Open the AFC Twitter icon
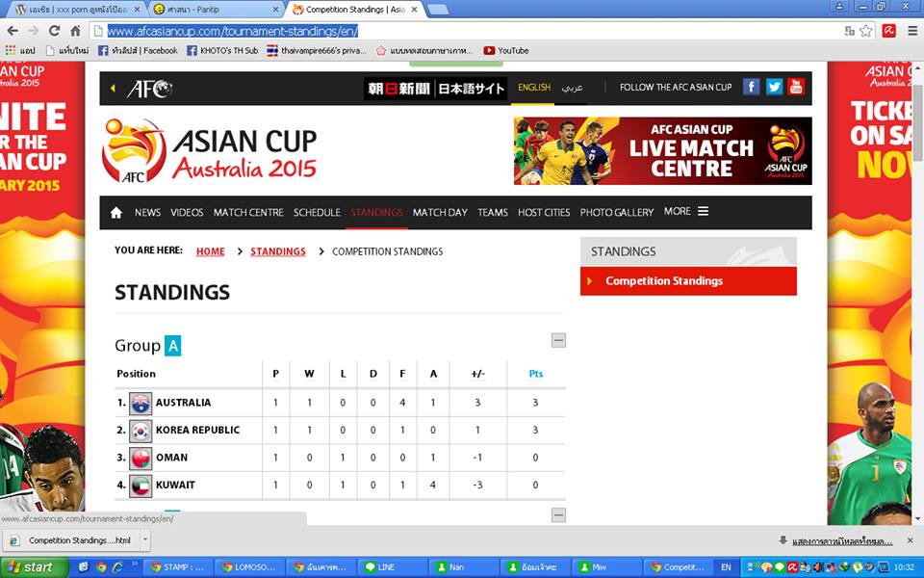Screen dimensions: 924x578 [x=774, y=88]
